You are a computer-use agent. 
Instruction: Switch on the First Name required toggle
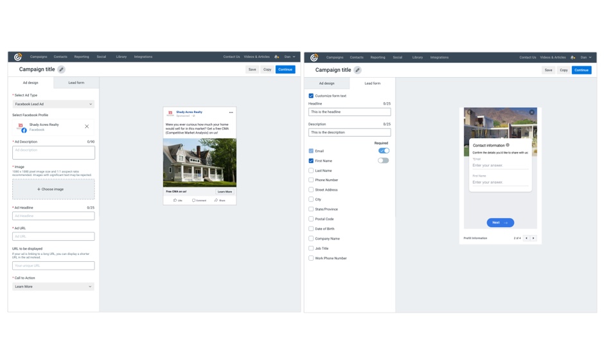click(383, 160)
